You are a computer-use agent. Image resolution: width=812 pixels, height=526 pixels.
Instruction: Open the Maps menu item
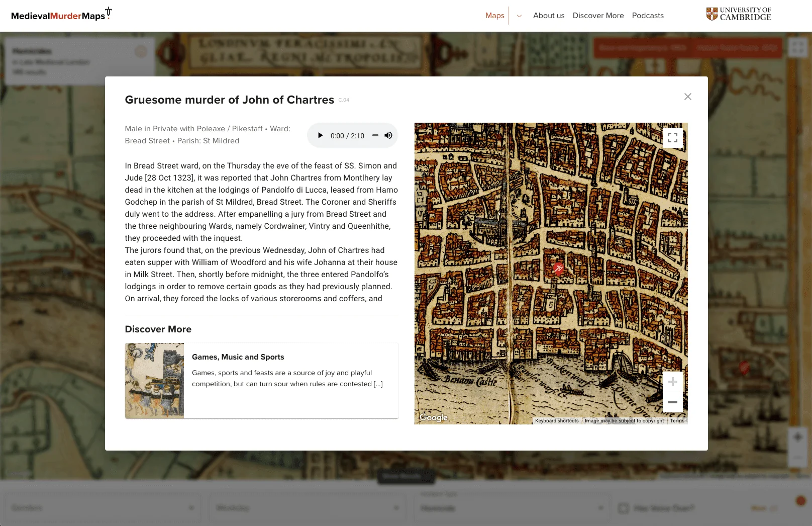click(x=495, y=16)
